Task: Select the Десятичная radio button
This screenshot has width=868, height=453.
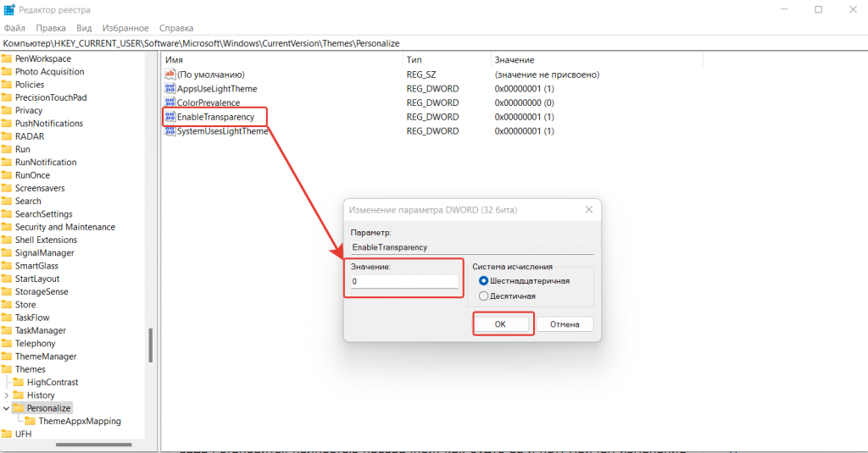Action: point(484,296)
